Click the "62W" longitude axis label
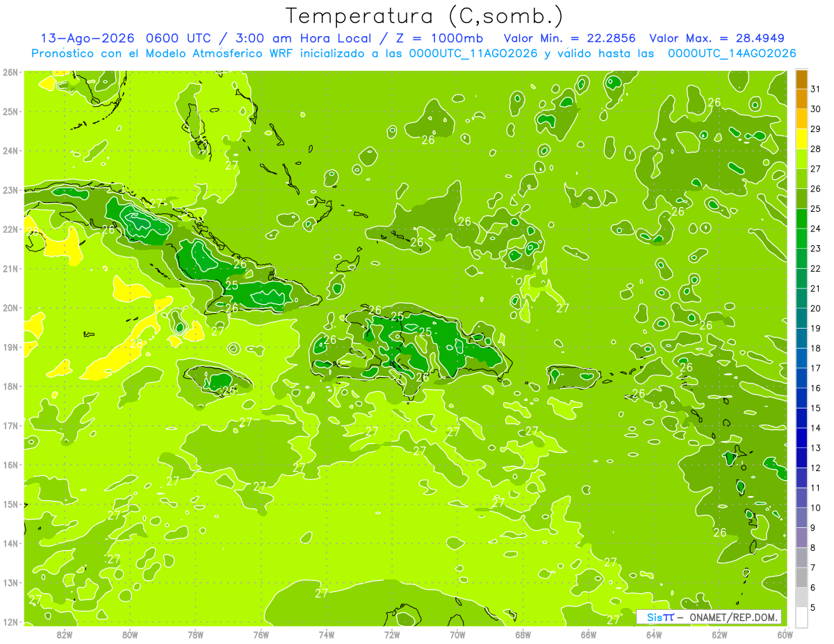The image size is (834, 644). coord(719,634)
